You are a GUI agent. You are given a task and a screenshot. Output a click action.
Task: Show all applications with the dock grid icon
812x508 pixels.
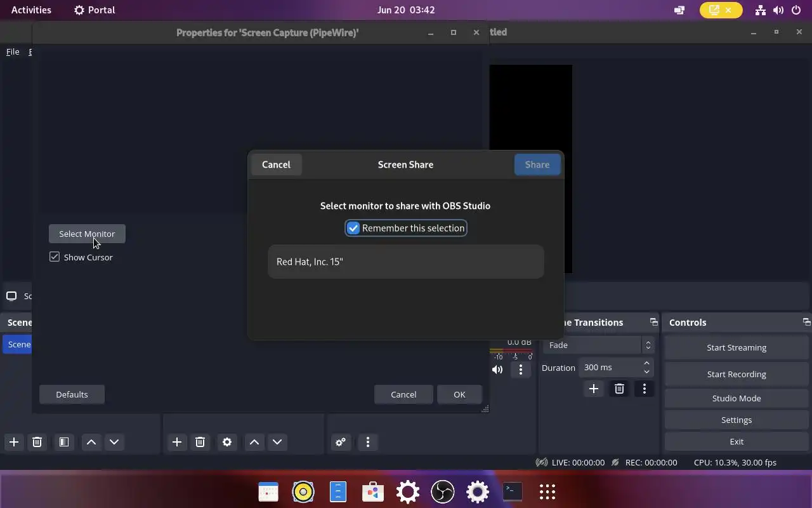click(x=547, y=491)
